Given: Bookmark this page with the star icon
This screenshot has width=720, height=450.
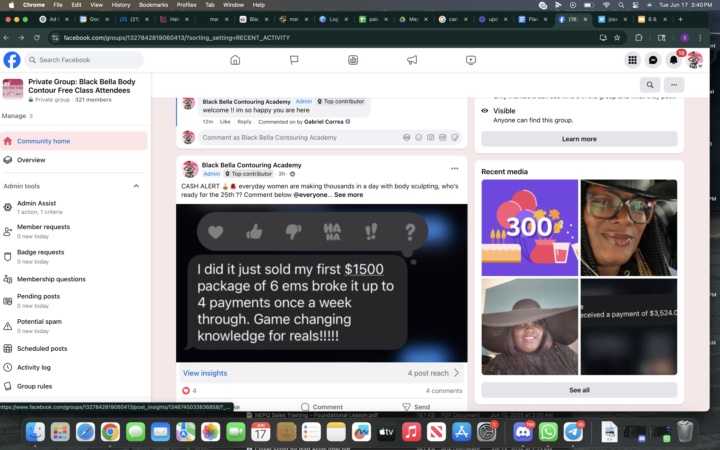Looking at the screenshot, I should (x=617, y=38).
